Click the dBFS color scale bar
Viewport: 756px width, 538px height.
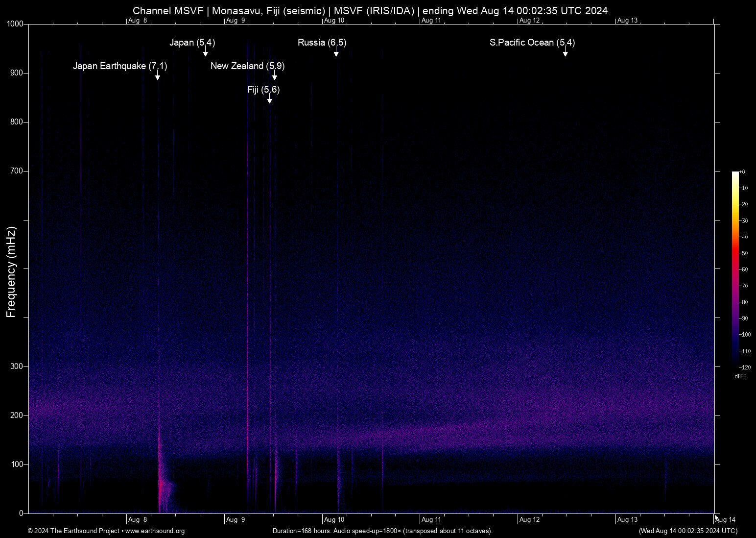click(735, 269)
